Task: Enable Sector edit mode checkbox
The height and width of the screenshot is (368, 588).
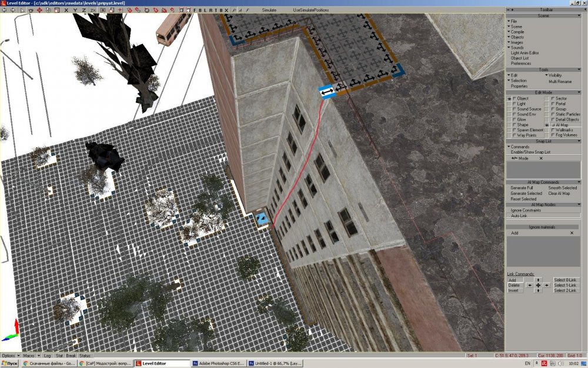Action: (553, 98)
